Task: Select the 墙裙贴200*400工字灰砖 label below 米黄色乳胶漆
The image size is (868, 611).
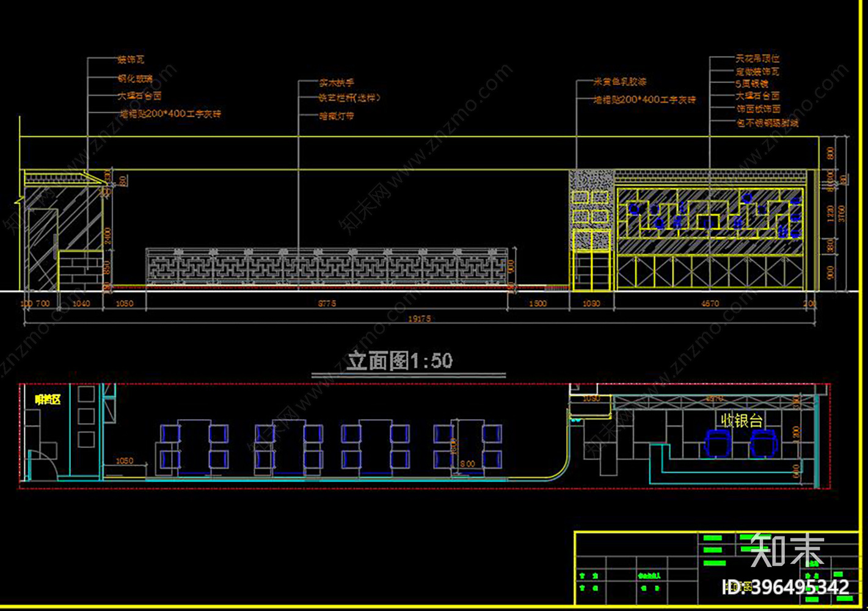Action: (645, 100)
